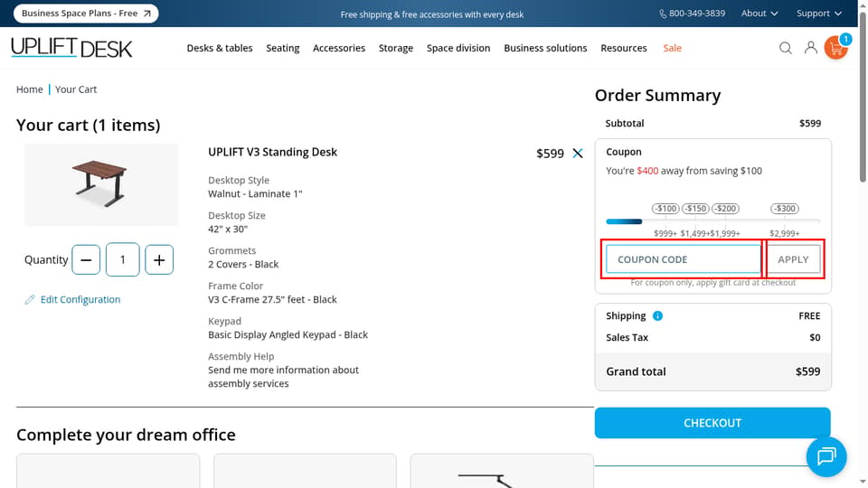Image resolution: width=868 pixels, height=488 pixels.
Task: Open the search magnifier icon
Action: click(785, 48)
